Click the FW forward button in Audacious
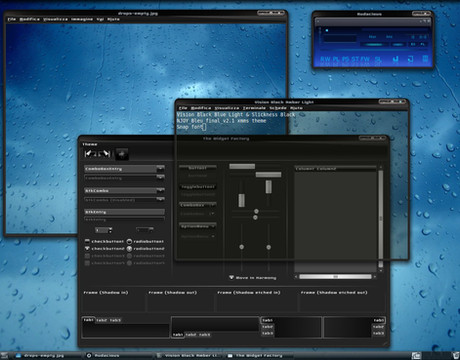Viewport: 460px width, 360px height. point(365,59)
